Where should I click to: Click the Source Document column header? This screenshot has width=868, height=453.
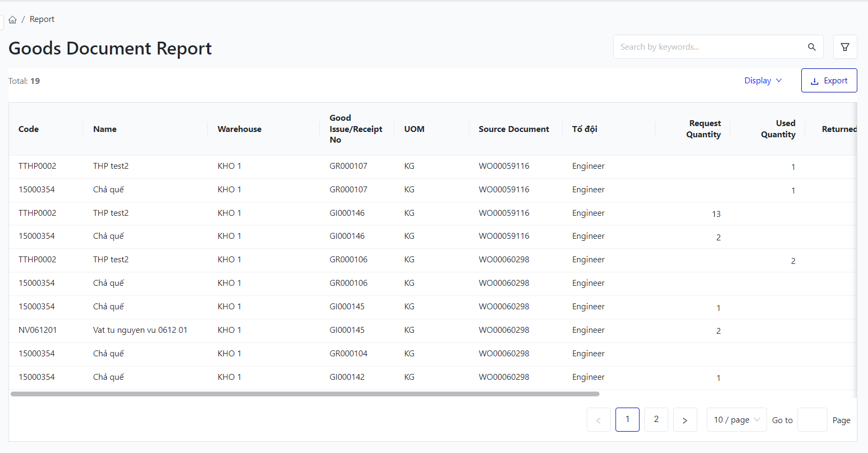pyautogui.click(x=514, y=129)
